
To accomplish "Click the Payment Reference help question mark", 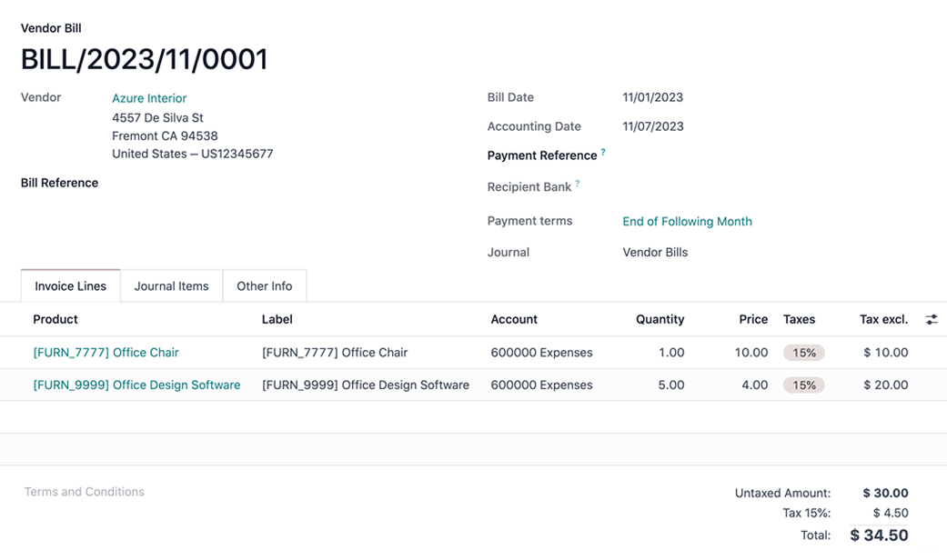I will (x=603, y=153).
